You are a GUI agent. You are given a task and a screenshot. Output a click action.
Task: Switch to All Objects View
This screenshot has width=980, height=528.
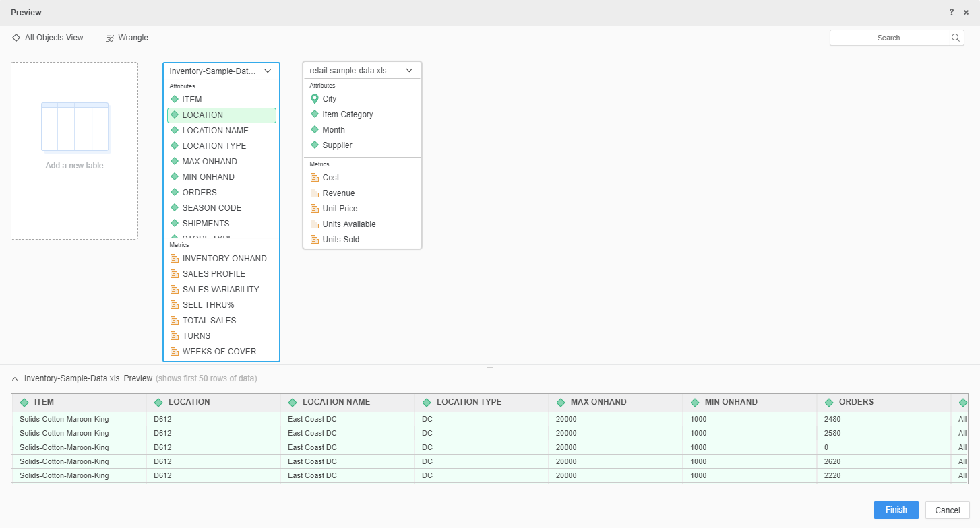[48, 38]
